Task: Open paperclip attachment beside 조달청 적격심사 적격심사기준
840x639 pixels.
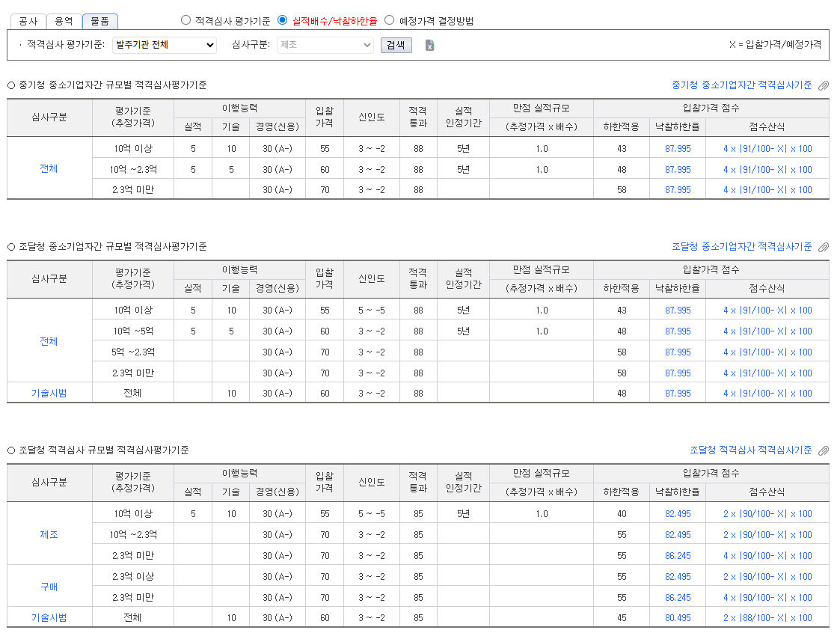Action: tap(824, 450)
